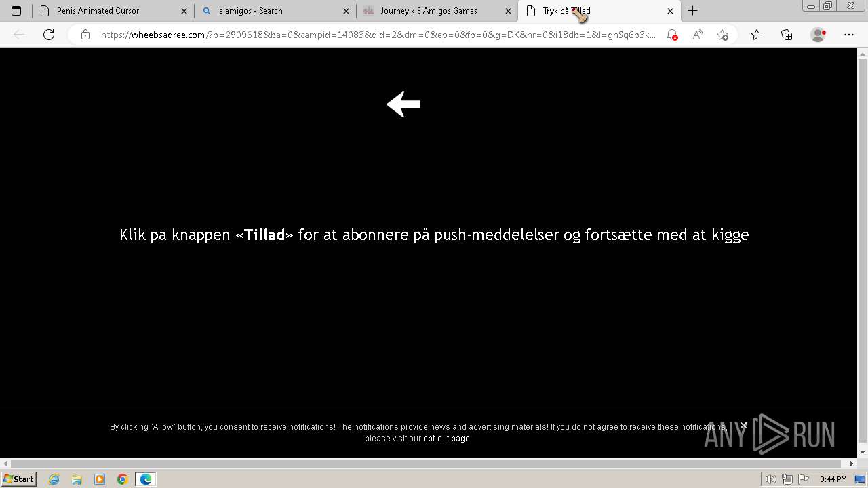Switch to the Journey » ElAmigos Games tab
Viewport: 868px width, 488px height.
437,11
